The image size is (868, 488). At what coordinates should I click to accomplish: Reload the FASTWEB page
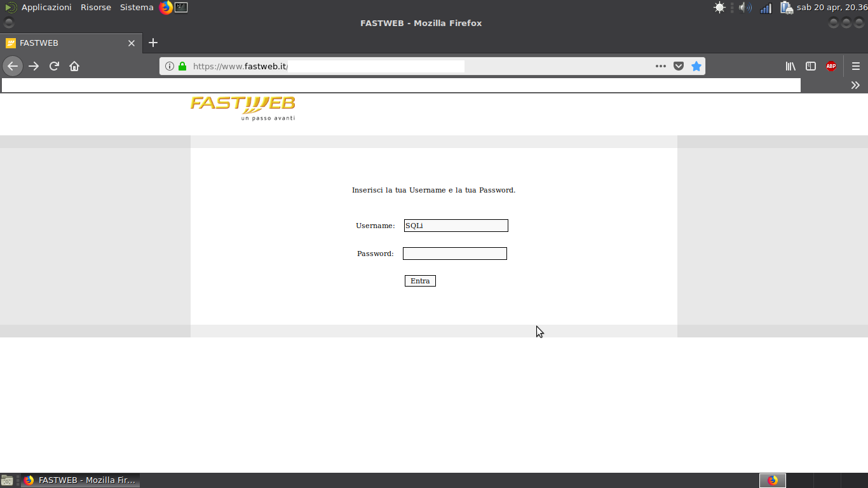tap(54, 66)
